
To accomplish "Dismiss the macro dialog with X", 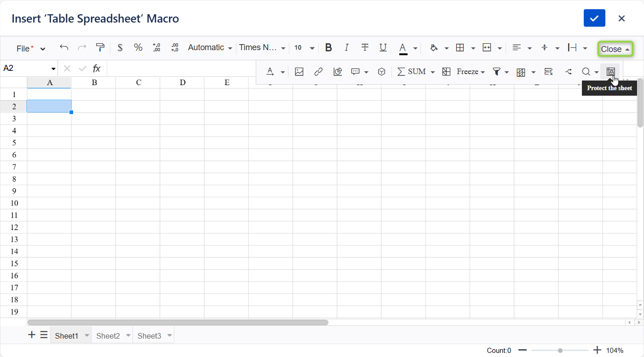I will (x=621, y=18).
